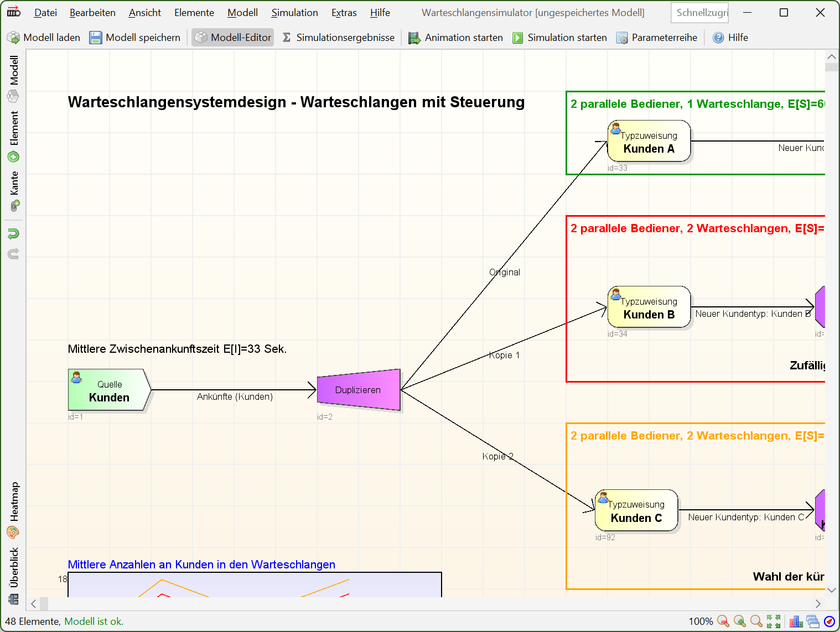This screenshot has width=840, height=632.
Task: Open the Hilfe menu in menu bar
Action: [x=380, y=13]
